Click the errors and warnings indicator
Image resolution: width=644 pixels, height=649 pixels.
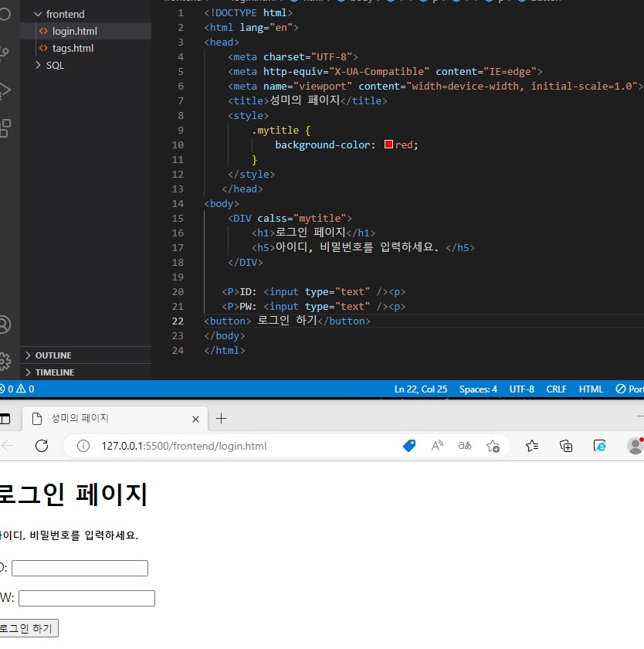(17, 389)
